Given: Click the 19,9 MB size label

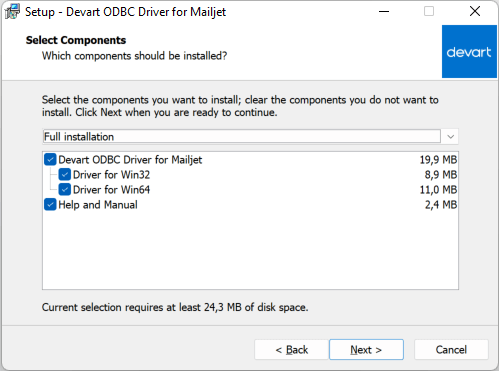Looking at the screenshot, I should coord(438,160).
